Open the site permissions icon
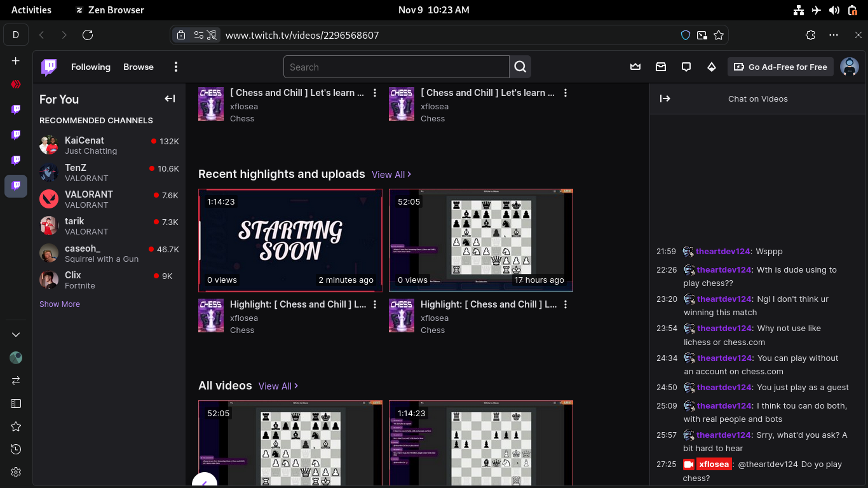Image resolution: width=868 pixels, height=488 pixels. tap(198, 35)
